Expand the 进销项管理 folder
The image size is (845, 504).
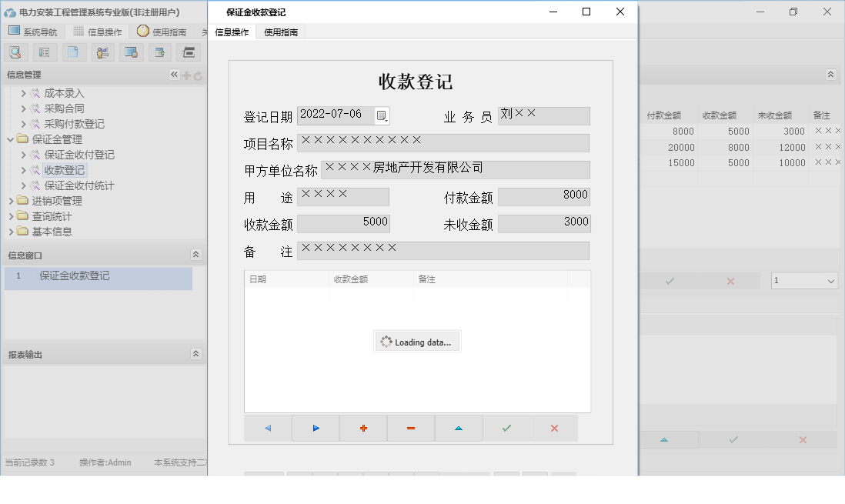tap(11, 201)
